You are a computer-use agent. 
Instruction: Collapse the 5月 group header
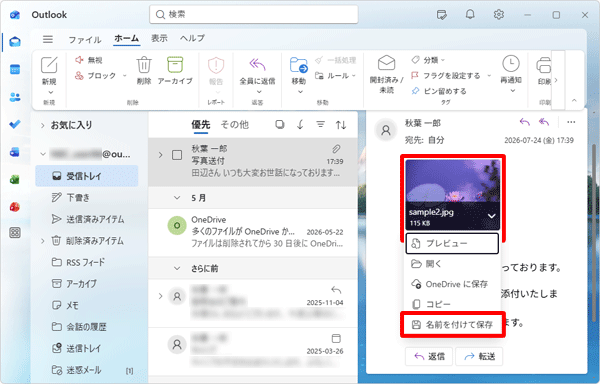coord(177,198)
